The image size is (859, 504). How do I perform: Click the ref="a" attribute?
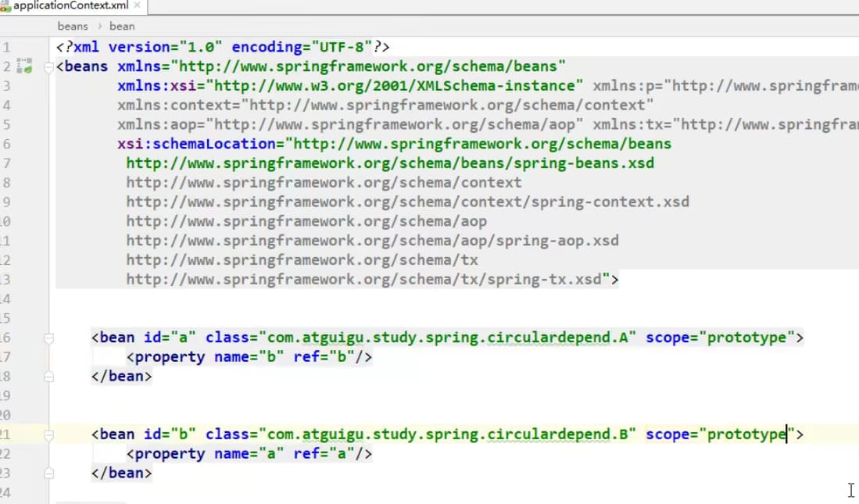(324, 454)
